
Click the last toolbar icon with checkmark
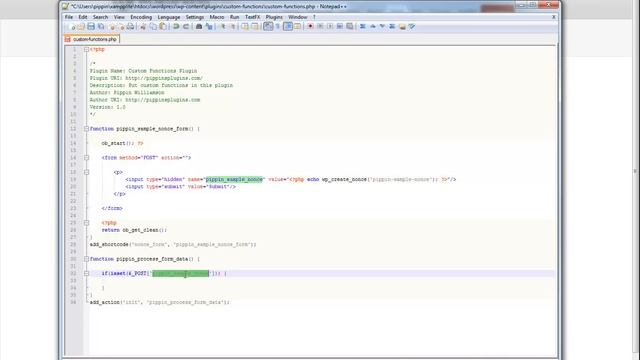point(412,27)
